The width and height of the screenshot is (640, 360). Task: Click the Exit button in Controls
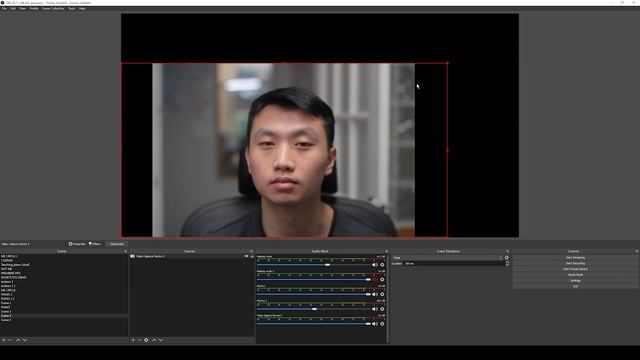click(575, 286)
